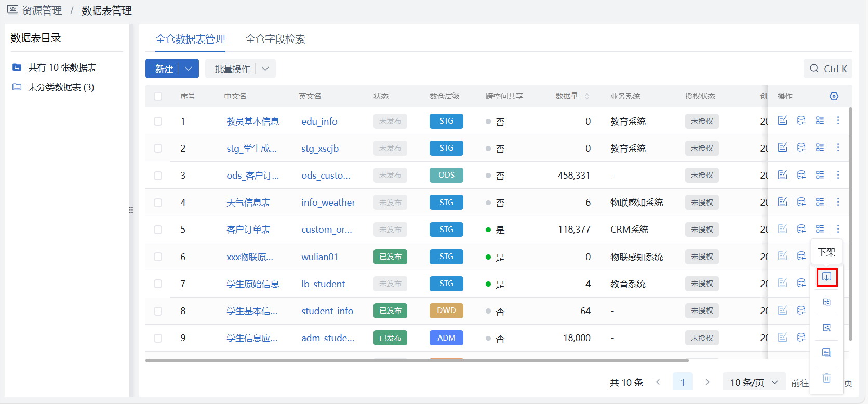This screenshot has width=868, height=404.
Task: Go to previous page arrow
Action: pos(658,382)
